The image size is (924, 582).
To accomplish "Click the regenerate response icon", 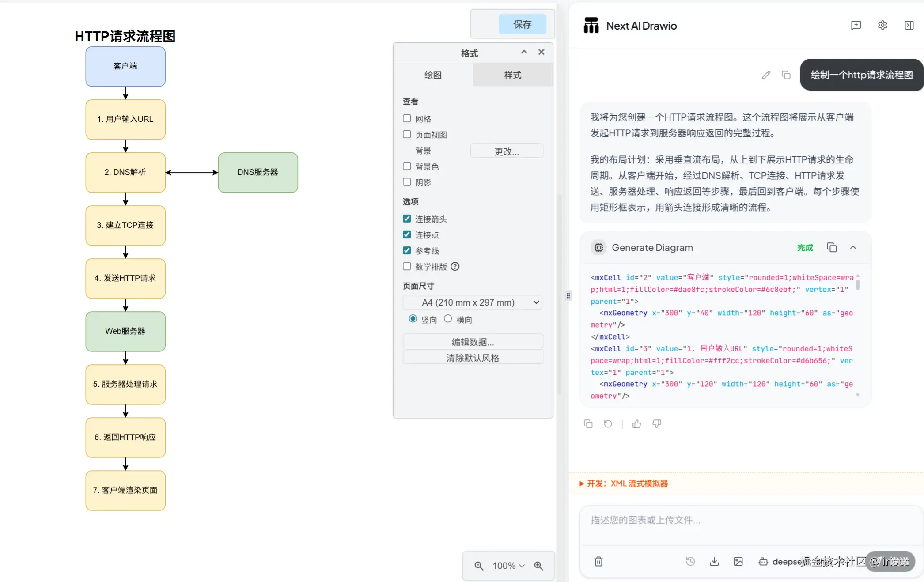I will point(608,424).
